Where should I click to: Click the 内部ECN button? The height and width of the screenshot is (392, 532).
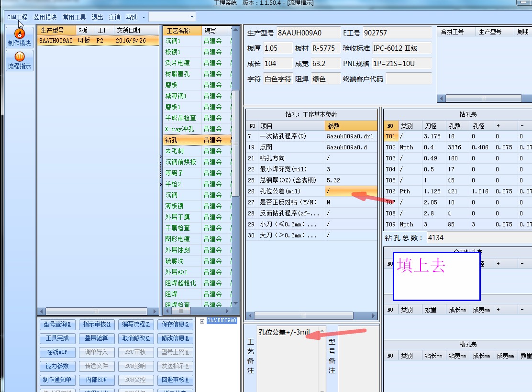97,380
